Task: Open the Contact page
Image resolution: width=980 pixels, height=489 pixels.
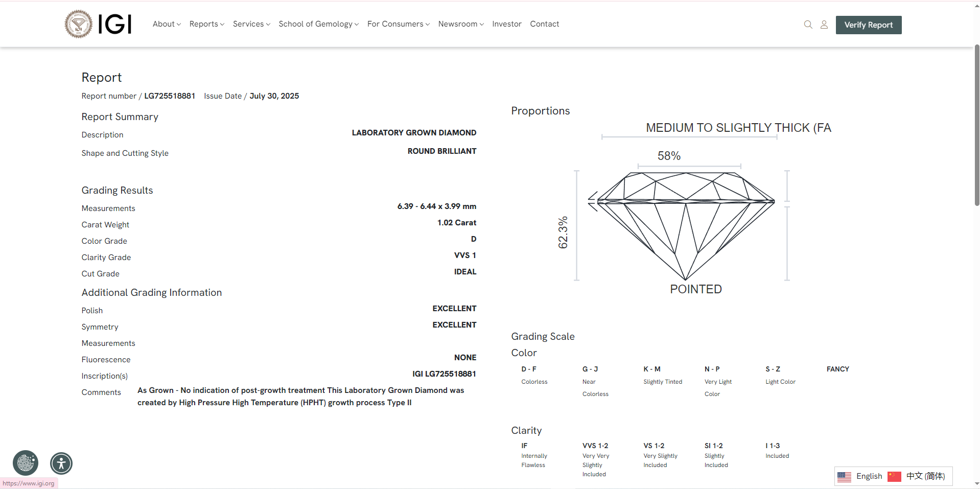Action: pos(544,24)
